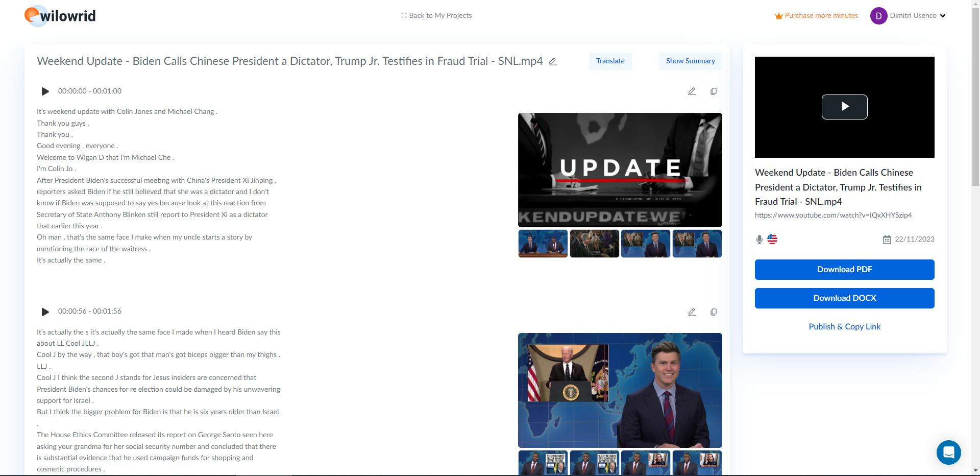
Task: Click Download DOCX button
Action: [844, 298]
